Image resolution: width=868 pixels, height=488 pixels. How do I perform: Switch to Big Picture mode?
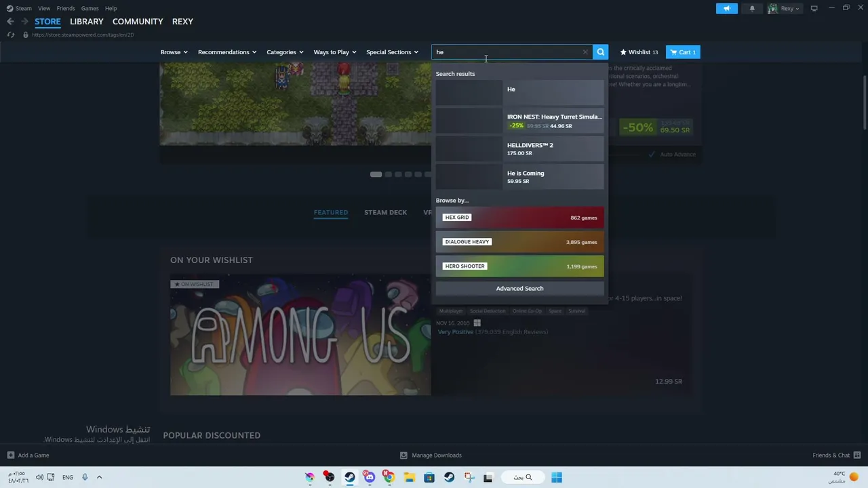(814, 8)
